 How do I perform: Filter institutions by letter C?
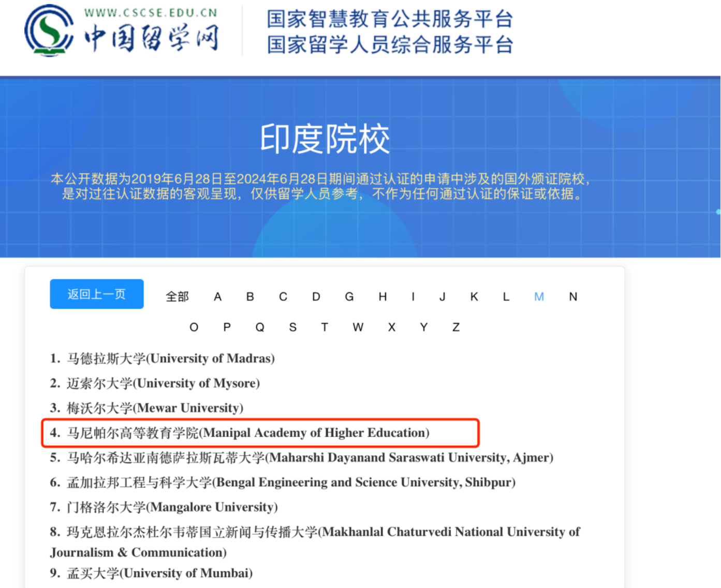[283, 297]
